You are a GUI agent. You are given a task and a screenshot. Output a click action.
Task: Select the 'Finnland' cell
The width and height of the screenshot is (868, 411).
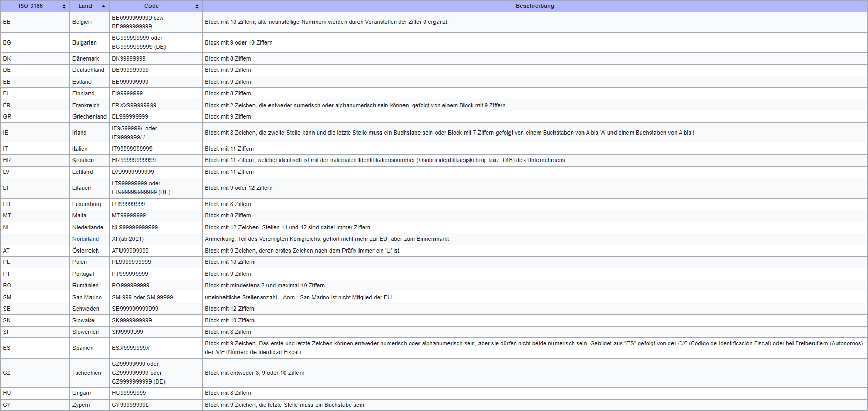(89, 93)
